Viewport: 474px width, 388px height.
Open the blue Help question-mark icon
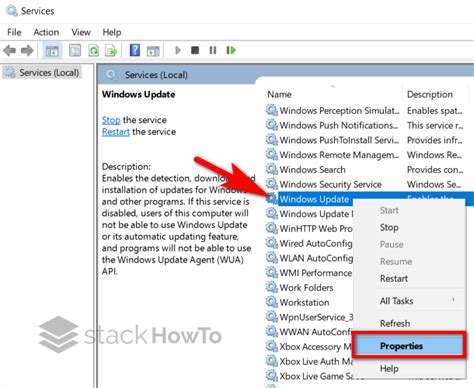(x=135, y=50)
